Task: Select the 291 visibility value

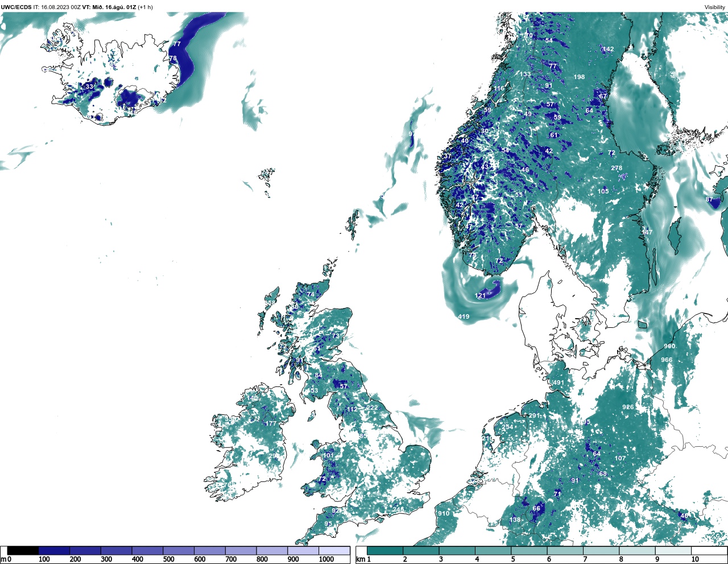Action: 534,415
